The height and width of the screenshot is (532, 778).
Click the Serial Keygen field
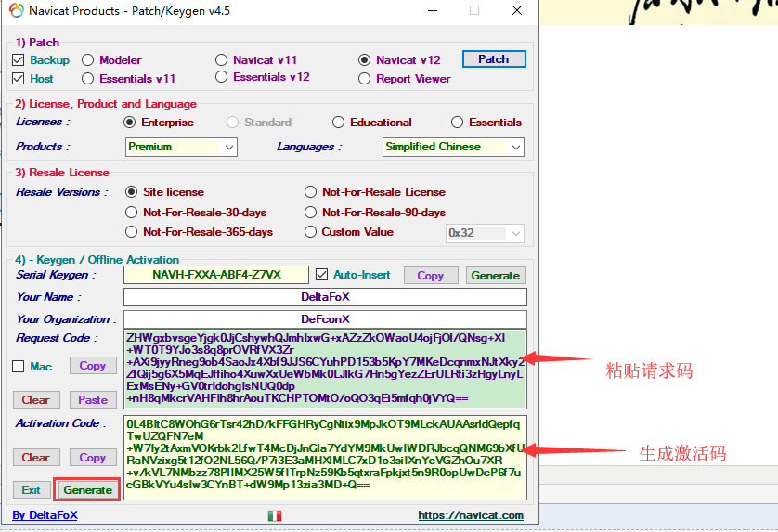[x=216, y=275]
